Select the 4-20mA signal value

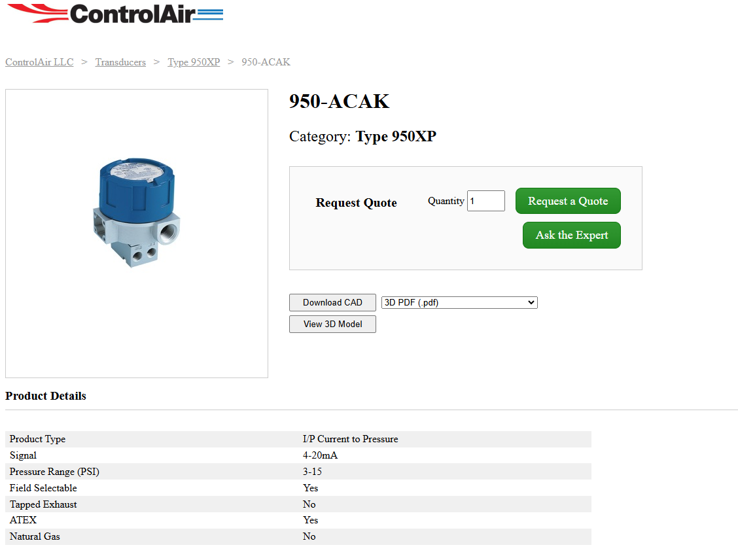point(320,455)
